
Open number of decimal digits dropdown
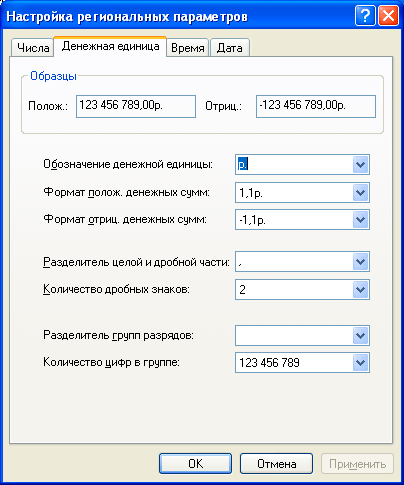[360, 290]
